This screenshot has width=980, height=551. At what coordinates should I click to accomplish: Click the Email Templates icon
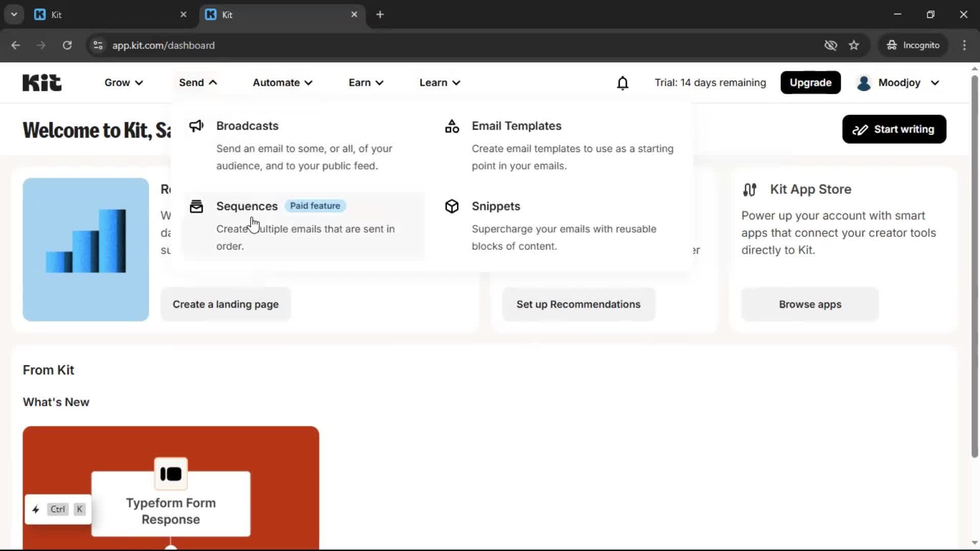pyautogui.click(x=451, y=126)
